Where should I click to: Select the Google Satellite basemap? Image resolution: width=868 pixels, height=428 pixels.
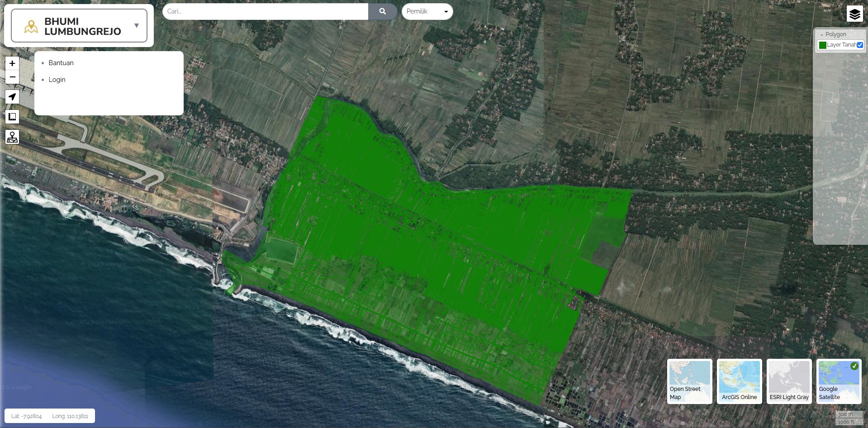click(839, 381)
